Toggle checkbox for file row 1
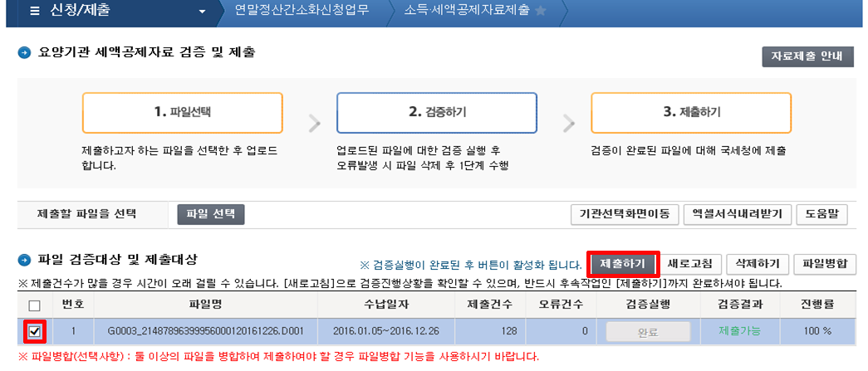Screen dimensions: 868x371 pyautogui.click(x=34, y=332)
